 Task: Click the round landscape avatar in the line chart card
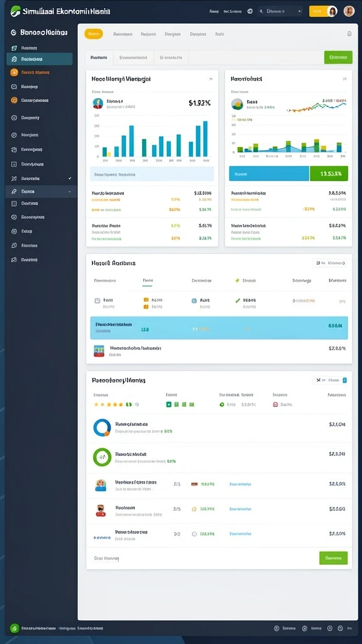tap(237, 104)
